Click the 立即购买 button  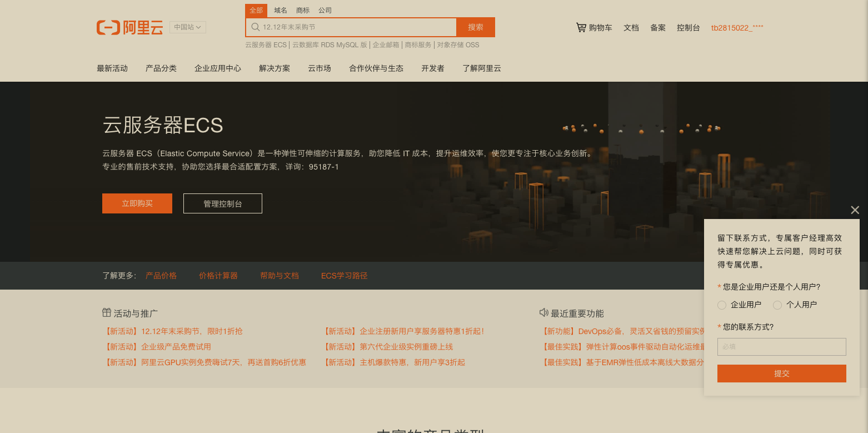(x=137, y=203)
